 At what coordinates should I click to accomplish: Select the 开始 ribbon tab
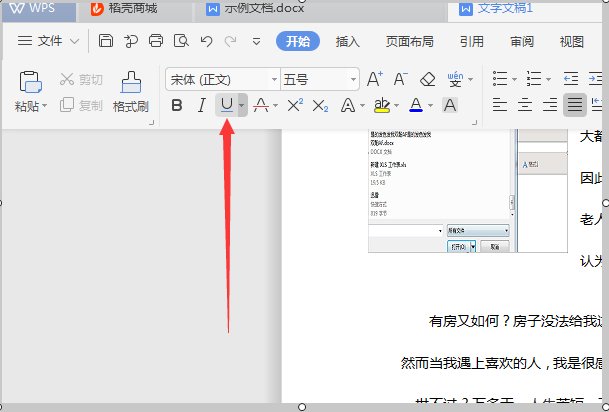298,41
